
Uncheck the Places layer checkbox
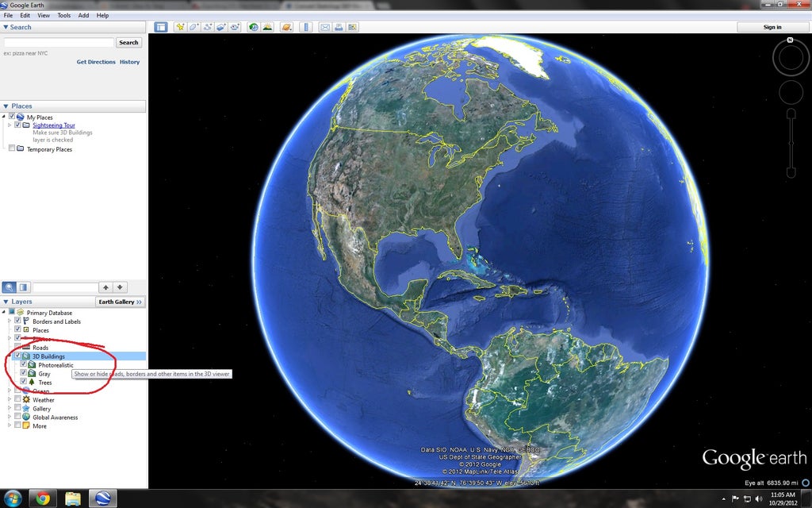point(17,329)
